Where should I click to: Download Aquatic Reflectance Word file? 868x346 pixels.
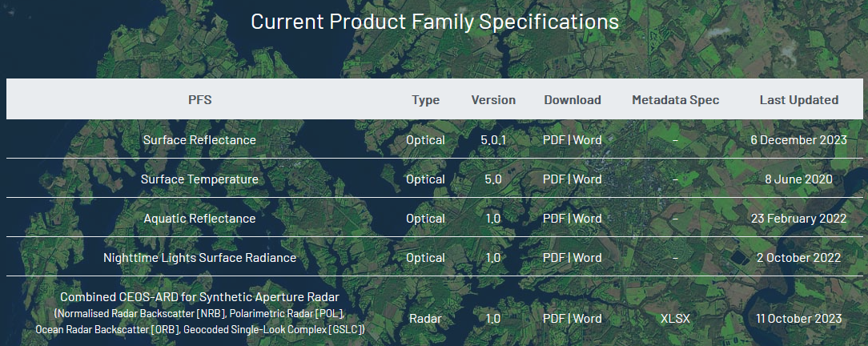click(x=587, y=219)
